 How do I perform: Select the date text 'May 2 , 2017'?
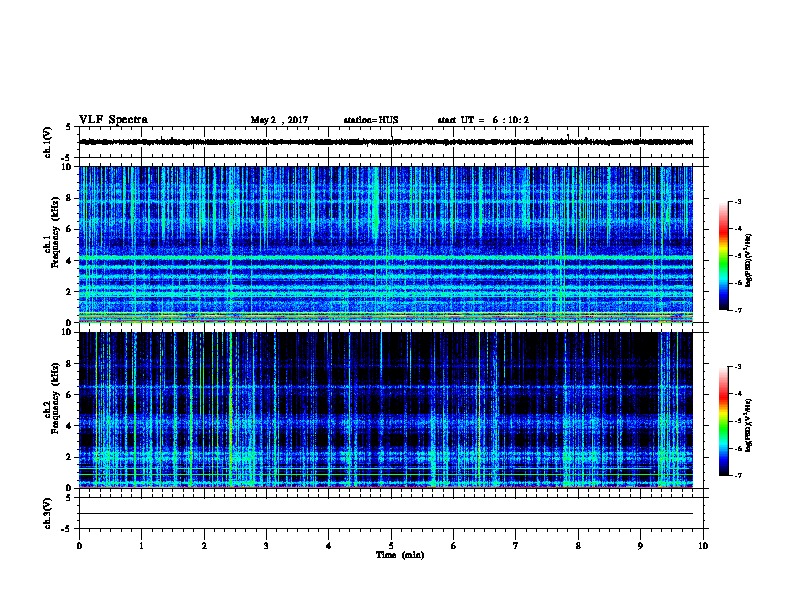click(279, 120)
